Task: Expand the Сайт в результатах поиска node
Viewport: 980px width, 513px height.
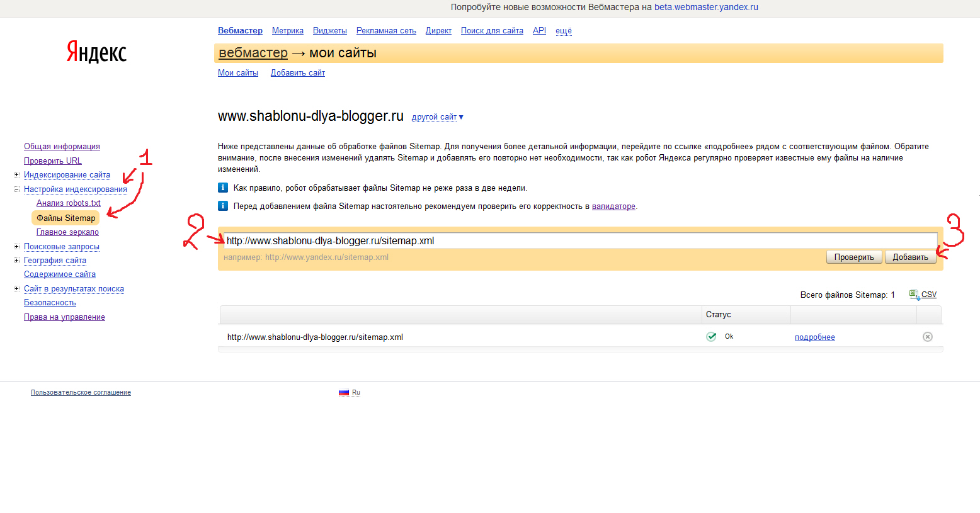Action: (x=17, y=288)
